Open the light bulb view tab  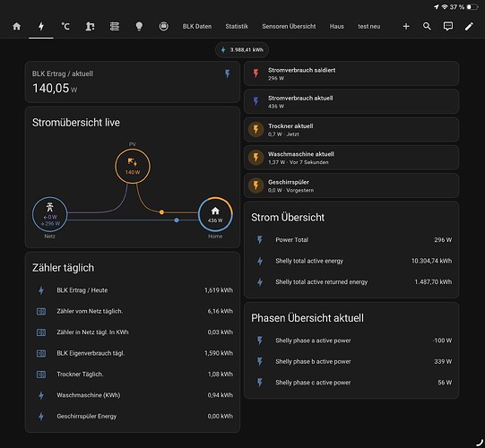point(139,27)
